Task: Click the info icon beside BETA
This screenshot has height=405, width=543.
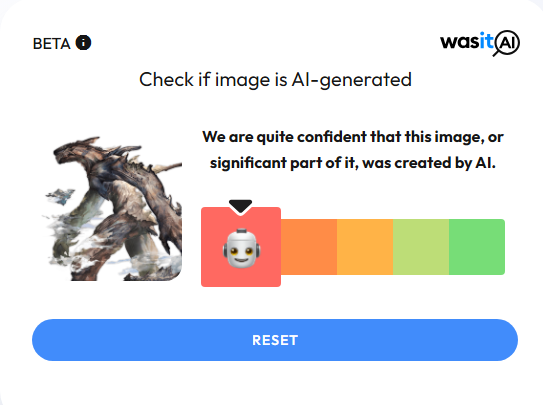Action: pyautogui.click(x=83, y=43)
